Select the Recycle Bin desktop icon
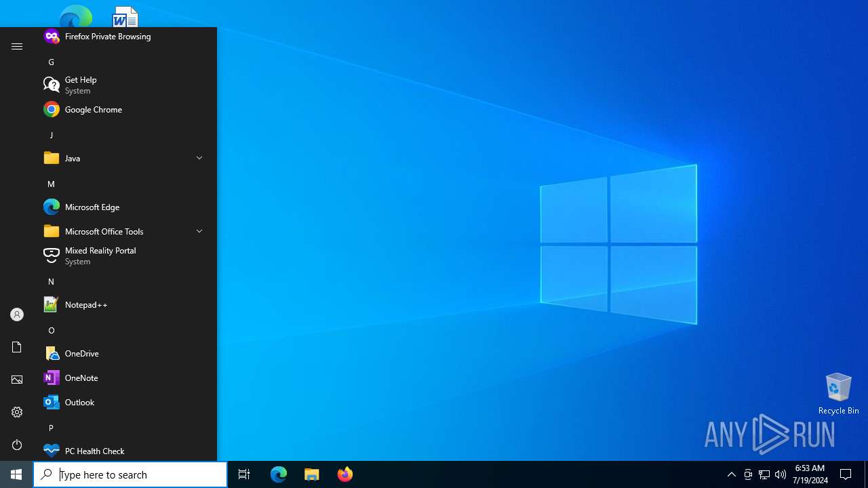 point(838,393)
